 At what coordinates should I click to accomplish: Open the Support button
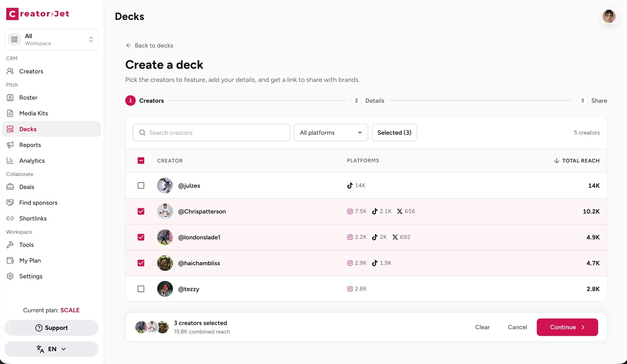click(51, 328)
